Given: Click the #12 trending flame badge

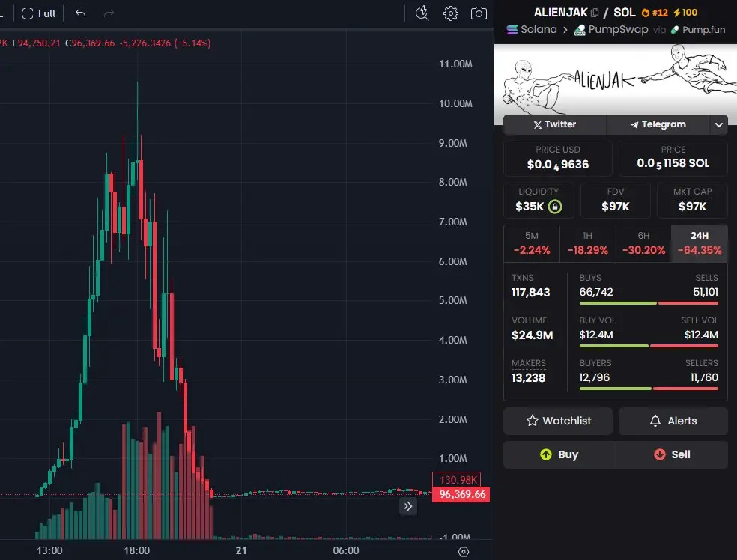Looking at the screenshot, I should point(655,13).
